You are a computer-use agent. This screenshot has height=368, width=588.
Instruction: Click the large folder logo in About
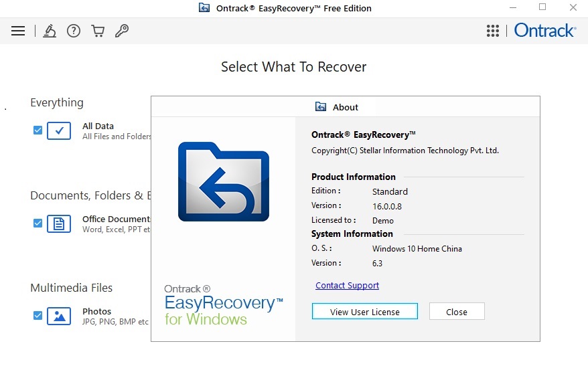(223, 181)
